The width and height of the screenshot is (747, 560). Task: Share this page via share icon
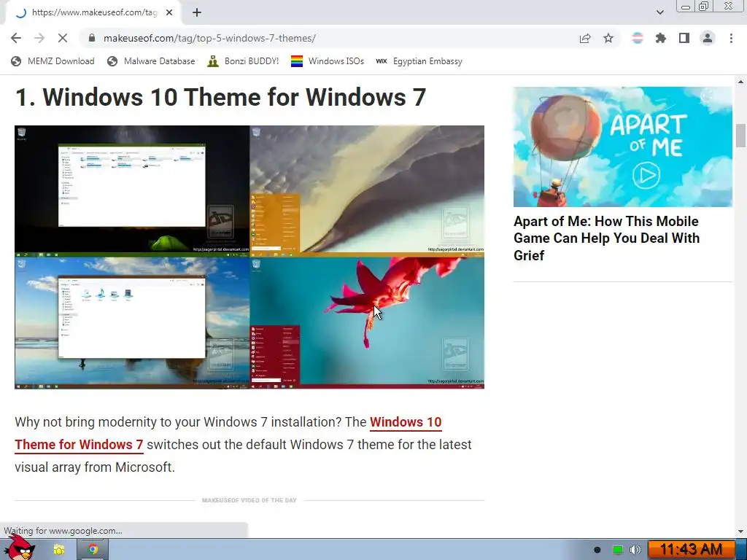[x=585, y=38]
